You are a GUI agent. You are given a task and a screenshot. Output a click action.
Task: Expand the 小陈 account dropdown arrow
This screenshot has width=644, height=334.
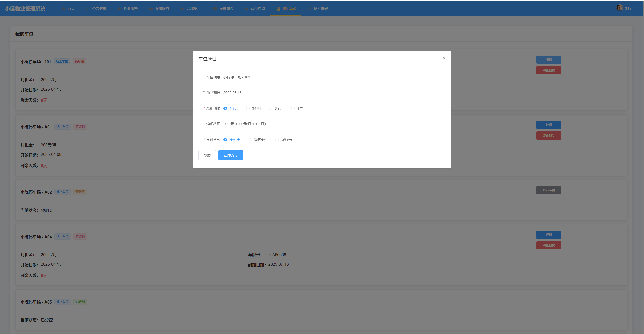[636, 8]
